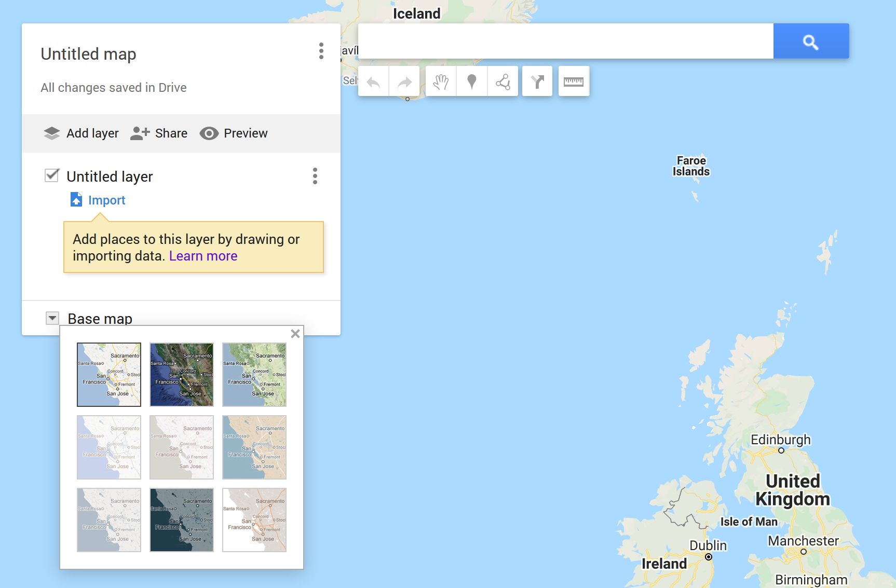Choose the white-water orange-roads base map thumbnail

coord(254,520)
